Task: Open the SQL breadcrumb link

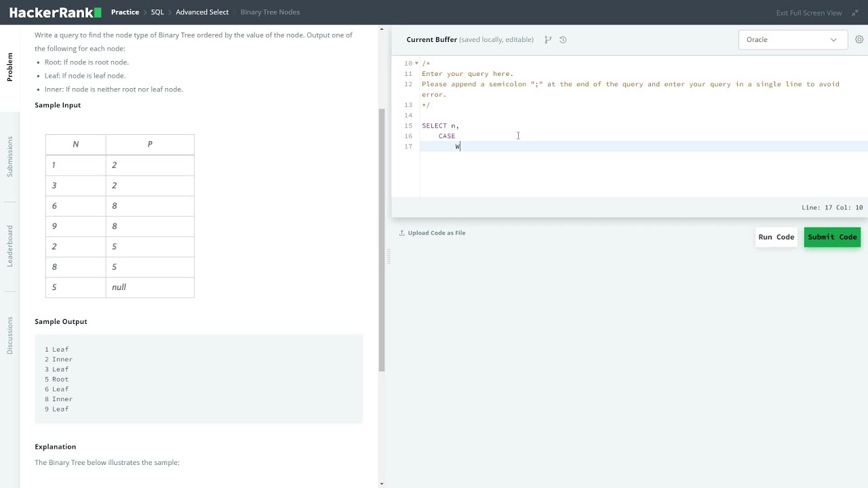Action: click(157, 12)
